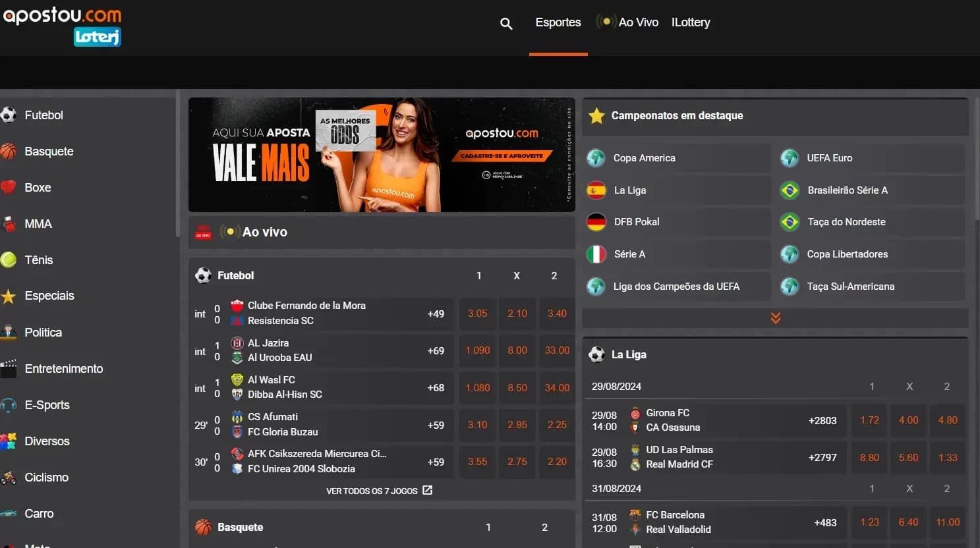Expand +68 markets for Al Wasl FC match

[x=436, y=387]
